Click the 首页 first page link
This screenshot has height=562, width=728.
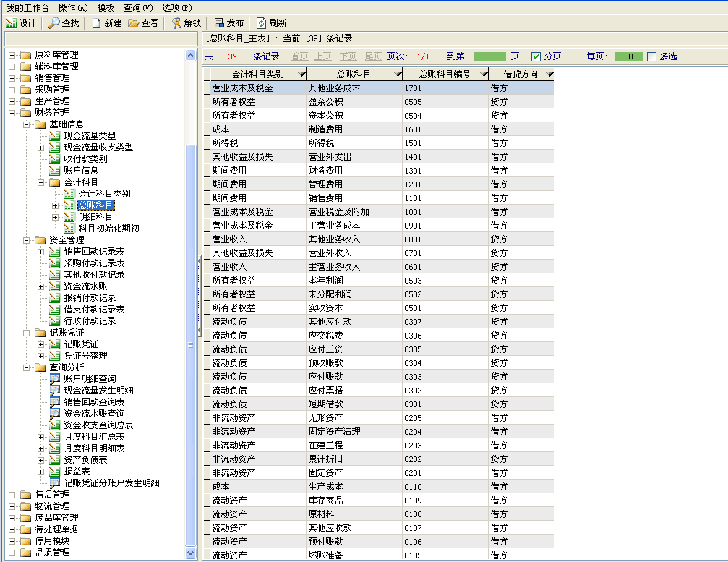pyautogui.click(x=299, y=56)
